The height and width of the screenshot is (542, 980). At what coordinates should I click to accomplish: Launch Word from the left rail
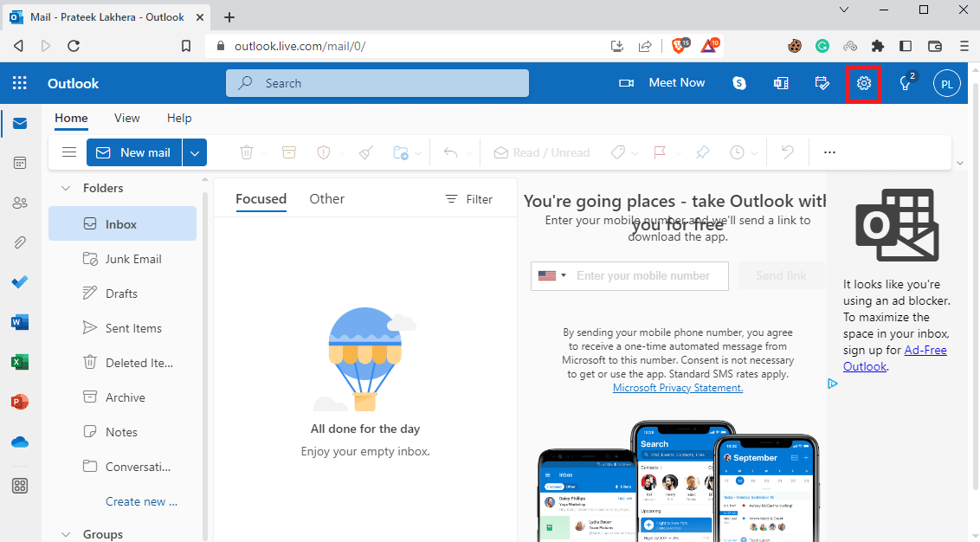(20, 323)
